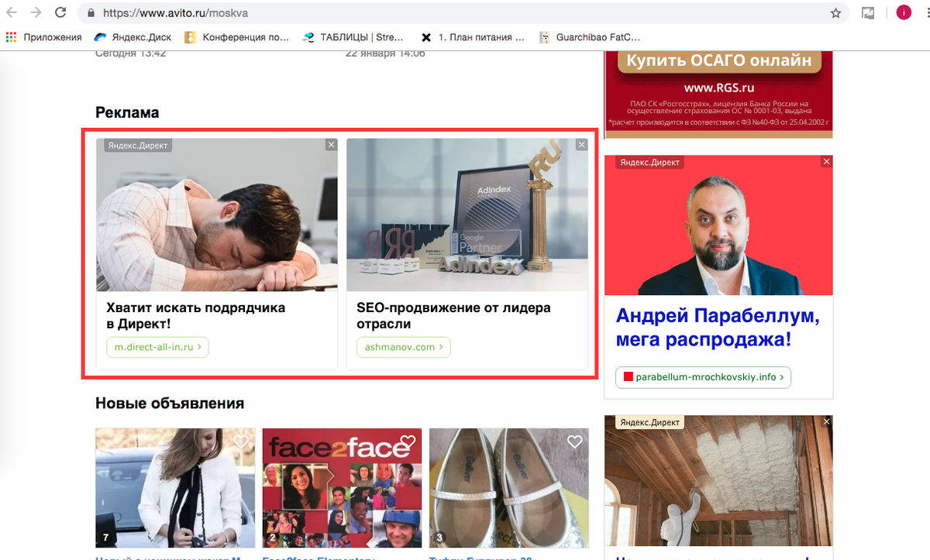Open the Guarchibao FatC... bookmark
The image size is (930, 560).
tap(590, 36)
